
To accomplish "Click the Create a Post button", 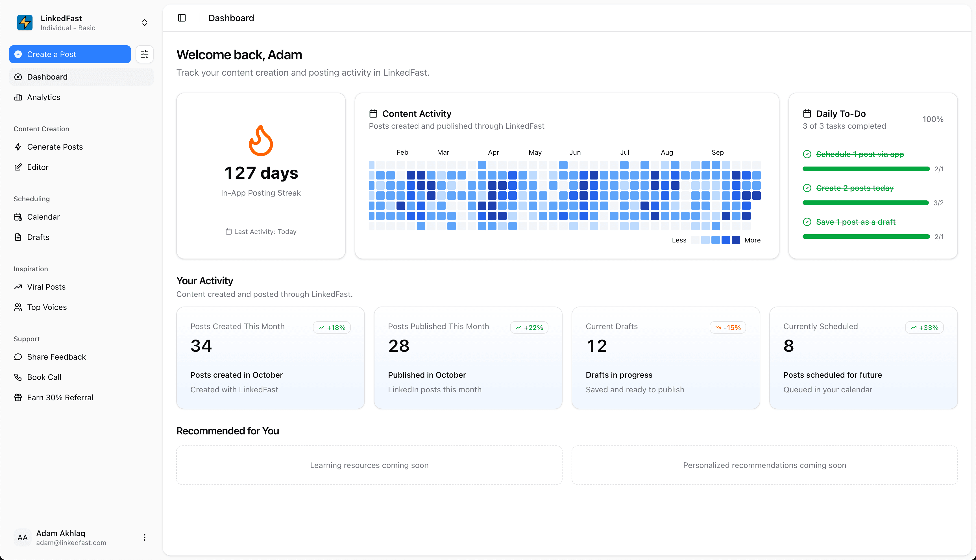I will point(70,54).
